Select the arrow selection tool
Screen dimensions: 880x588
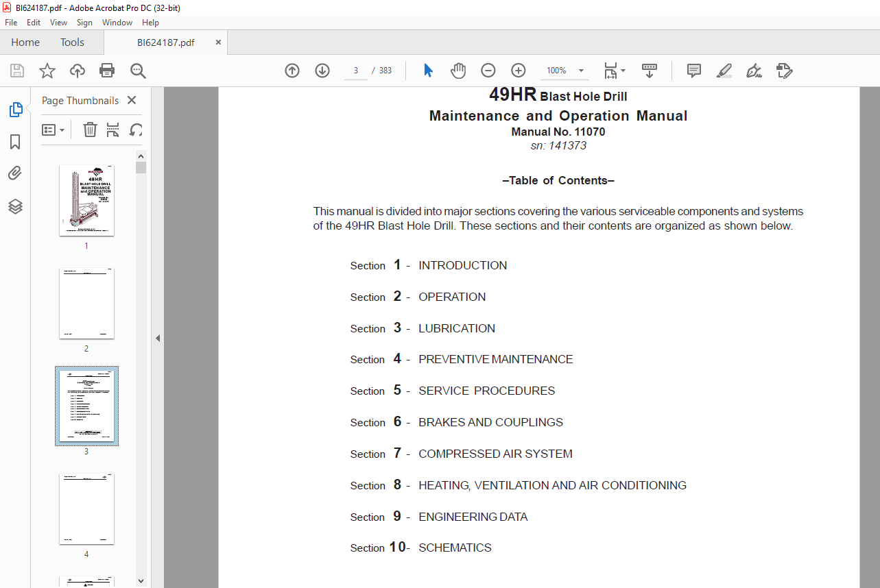tap(429, 71)
